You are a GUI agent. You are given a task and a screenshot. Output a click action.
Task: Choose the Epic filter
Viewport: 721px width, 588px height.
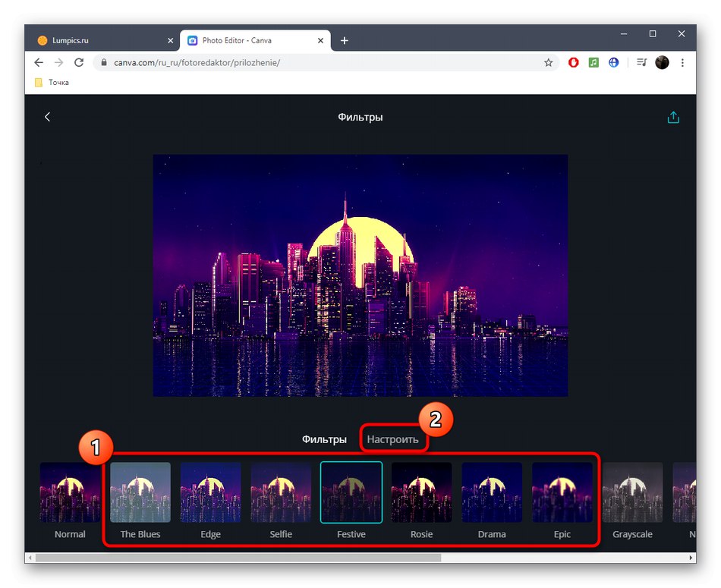coord(562,492)
